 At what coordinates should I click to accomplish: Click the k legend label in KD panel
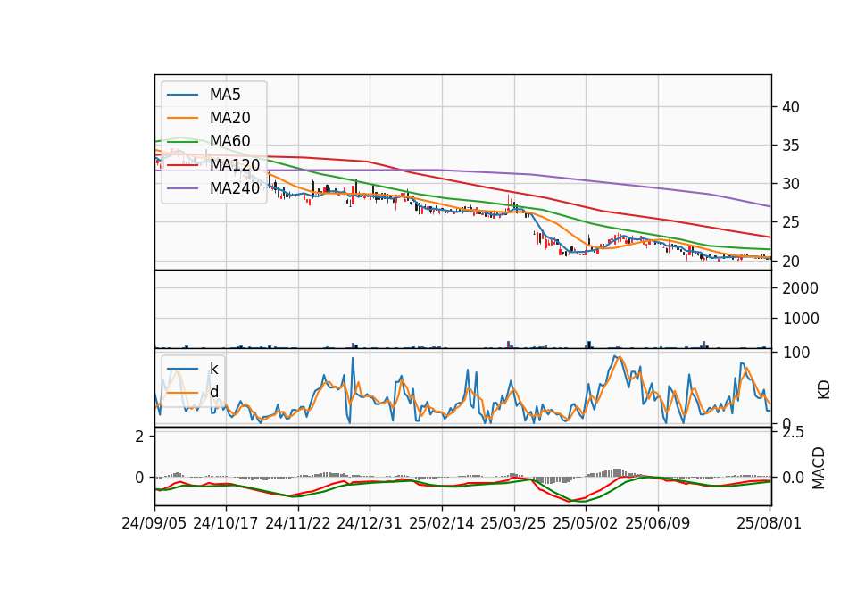click(214, 369)
